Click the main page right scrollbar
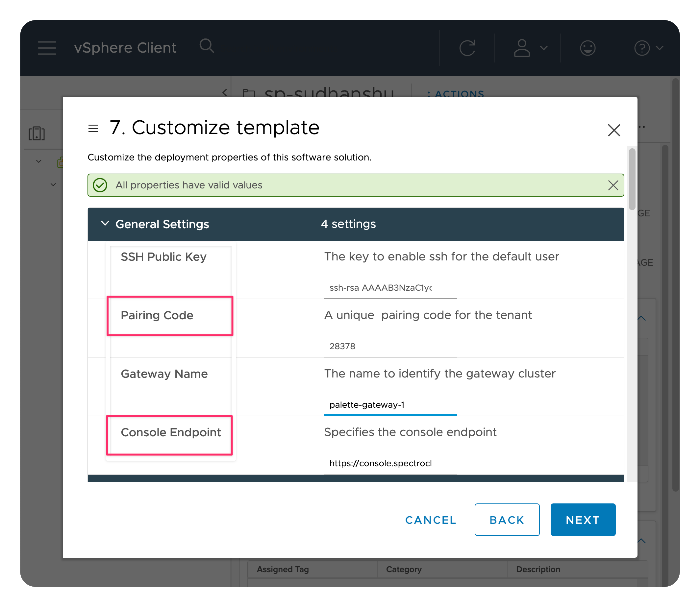The image size is (700, 607). pyautogui.click(x=676, y=284)
